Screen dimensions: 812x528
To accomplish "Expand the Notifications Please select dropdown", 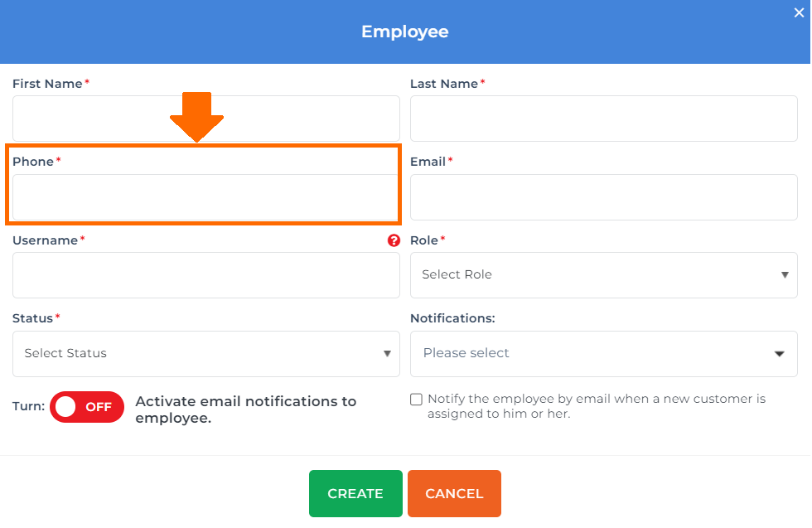I will (x=603, y=354).
